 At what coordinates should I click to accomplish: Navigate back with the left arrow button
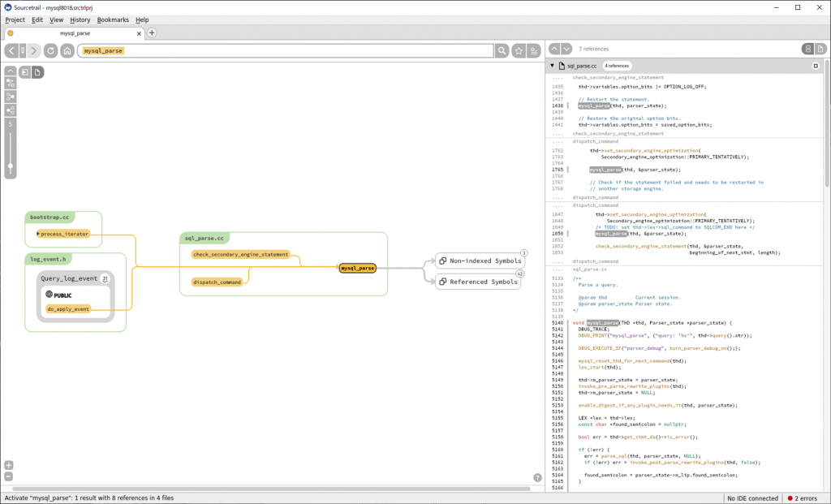click(x=11, y=50)
